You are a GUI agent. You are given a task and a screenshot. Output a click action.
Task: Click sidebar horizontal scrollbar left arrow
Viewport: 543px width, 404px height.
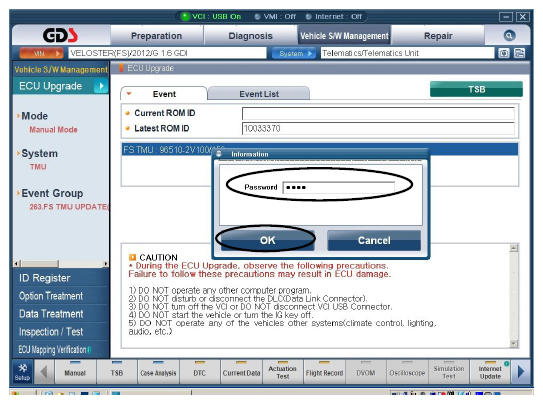point(17,264)
